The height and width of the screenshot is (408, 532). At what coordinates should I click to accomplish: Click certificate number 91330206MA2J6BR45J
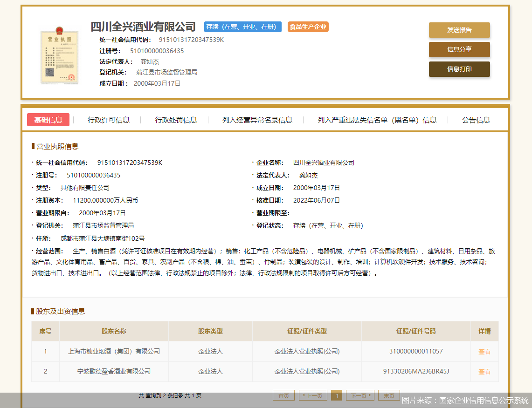[416, 371]
